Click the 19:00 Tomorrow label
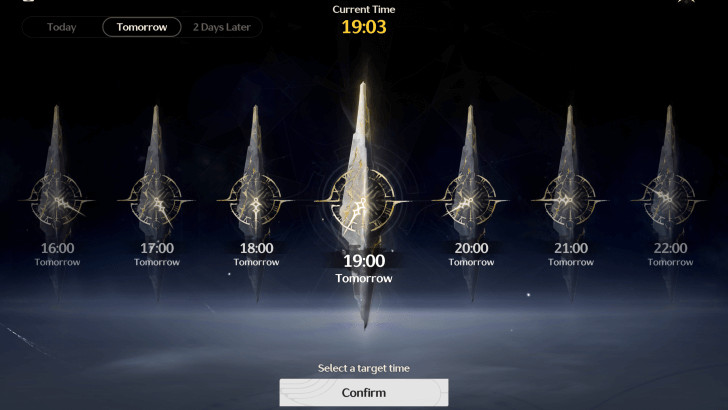The image size is (728, 410). point(364,268)
